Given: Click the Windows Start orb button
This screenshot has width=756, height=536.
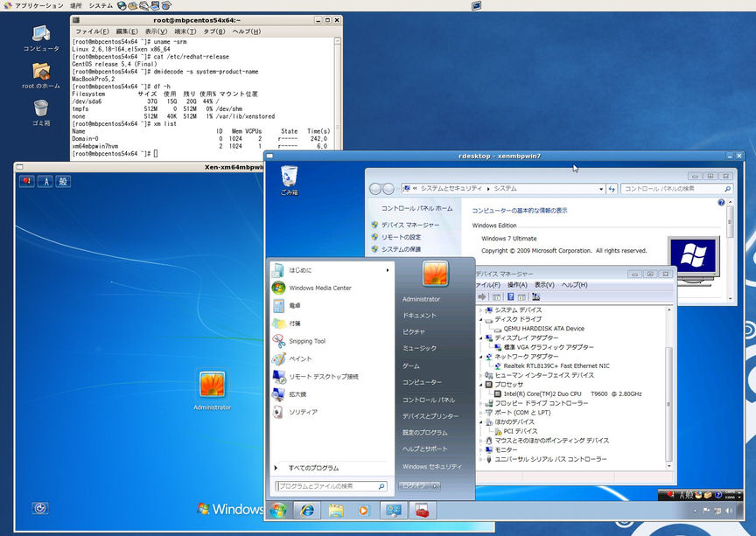Looking at the screenshot, I should tap(278, 510).
